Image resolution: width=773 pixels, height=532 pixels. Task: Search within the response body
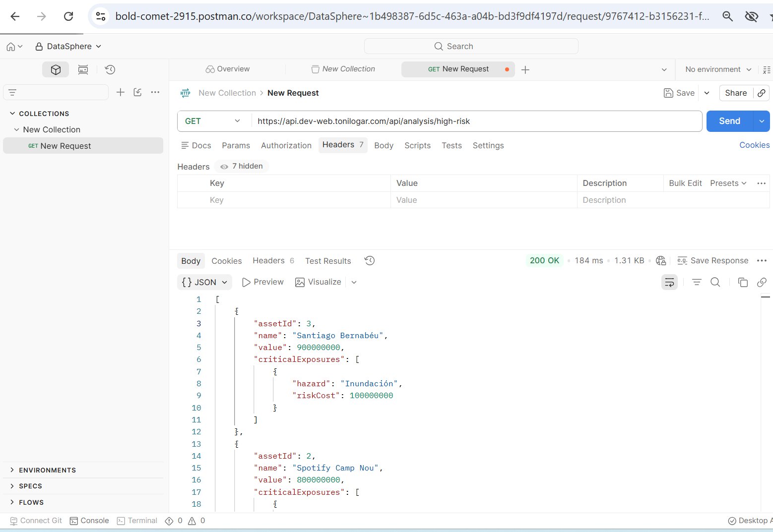tap(715, 282)
